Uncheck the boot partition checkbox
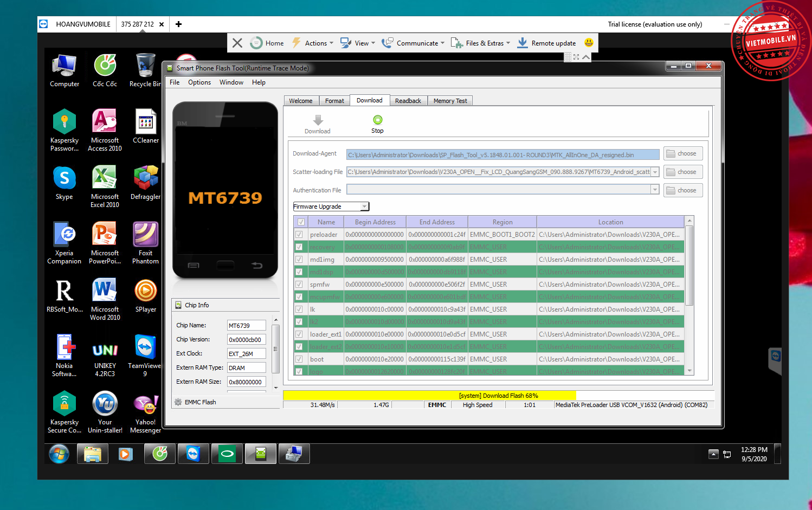 click(x=299, y=359)
